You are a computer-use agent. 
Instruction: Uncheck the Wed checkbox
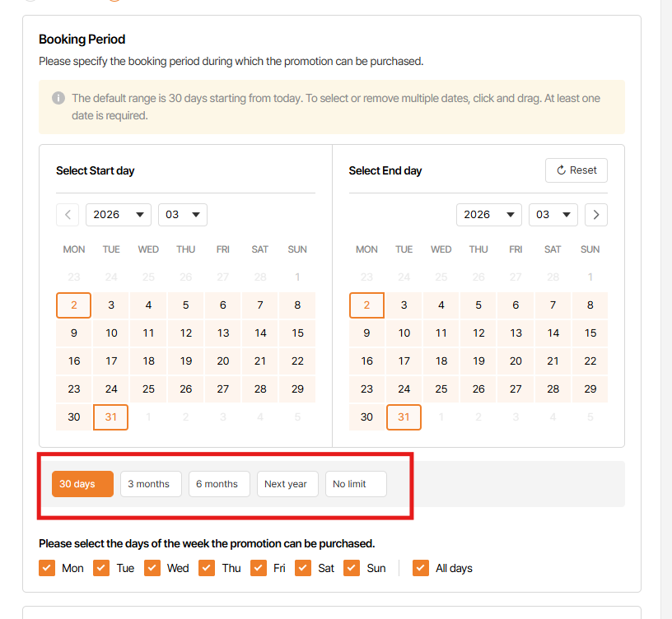pos(153,568)
